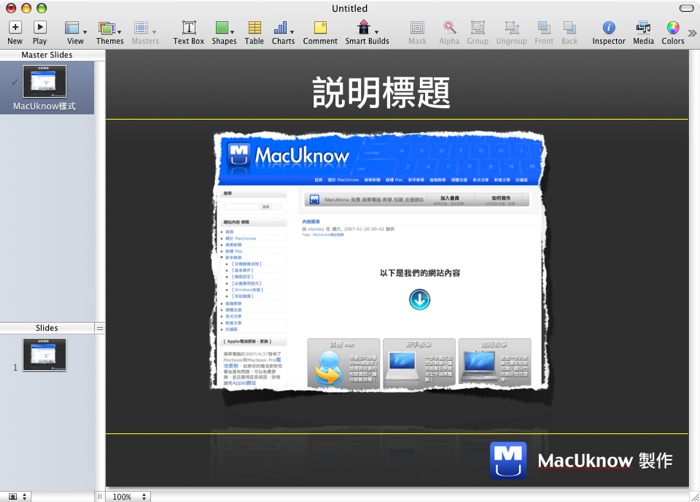Click the Master Slides panel header
Screen dimensions: 700x502
[47, 55]
